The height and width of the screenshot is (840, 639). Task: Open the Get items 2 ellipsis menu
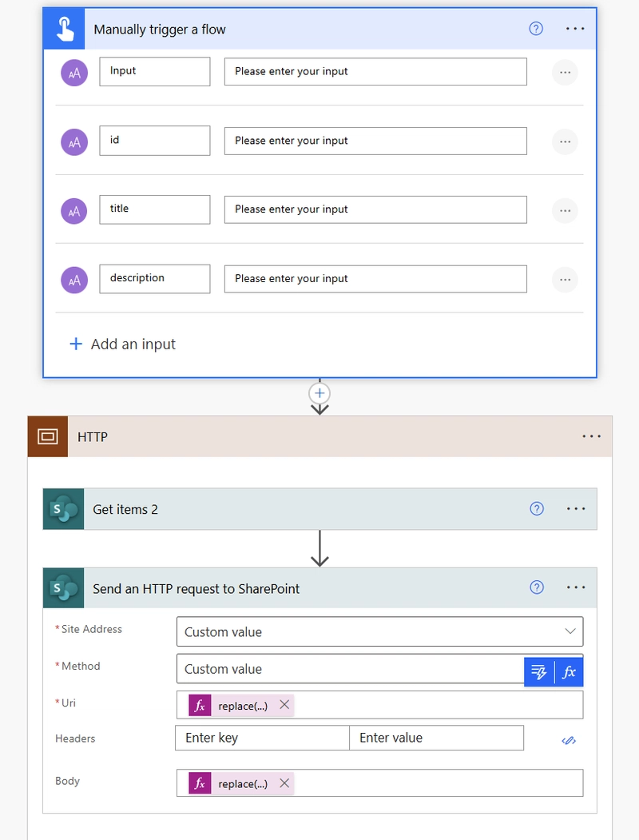576,508
